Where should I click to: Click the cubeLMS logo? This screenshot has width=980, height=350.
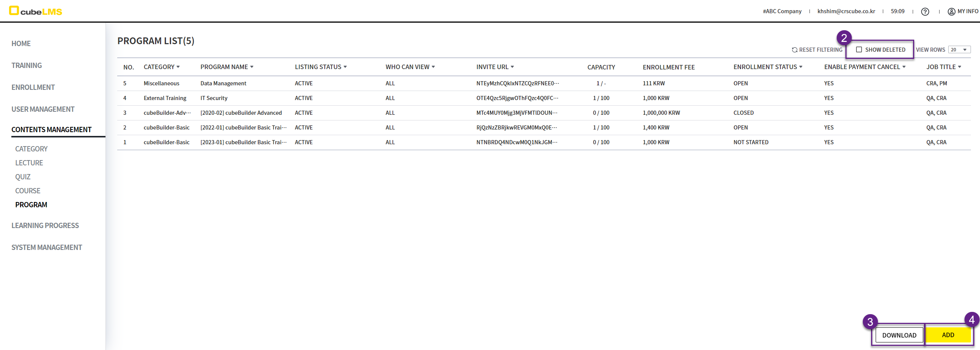36,11
